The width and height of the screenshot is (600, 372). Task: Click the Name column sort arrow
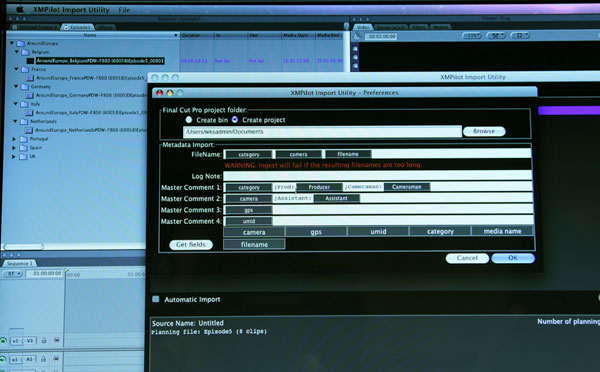click(x=176, y=35)
